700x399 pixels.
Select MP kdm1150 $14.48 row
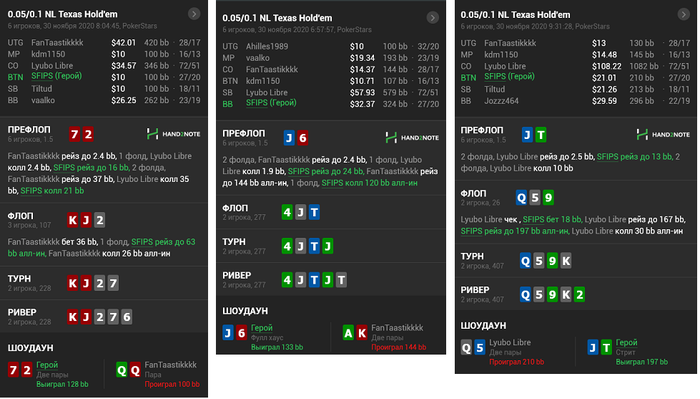pyautogui.click(x=575, y=55)
